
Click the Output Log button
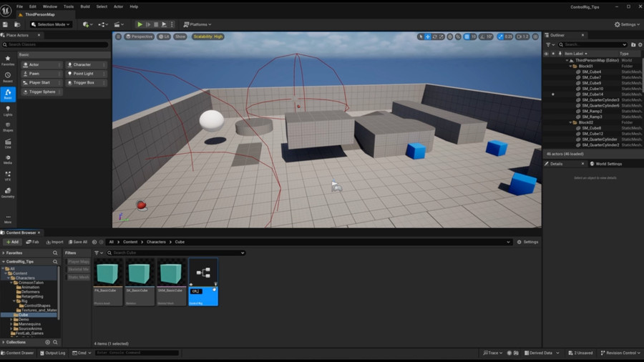pos(52,353)
